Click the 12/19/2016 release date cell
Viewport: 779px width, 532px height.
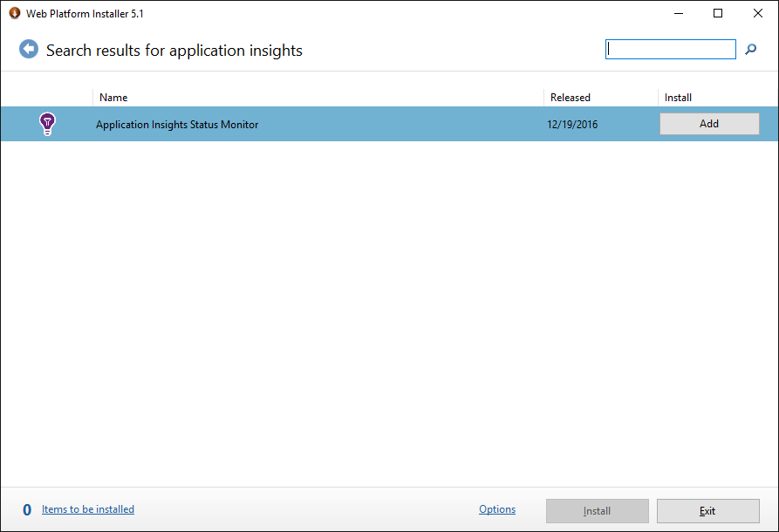pos(572,124)
